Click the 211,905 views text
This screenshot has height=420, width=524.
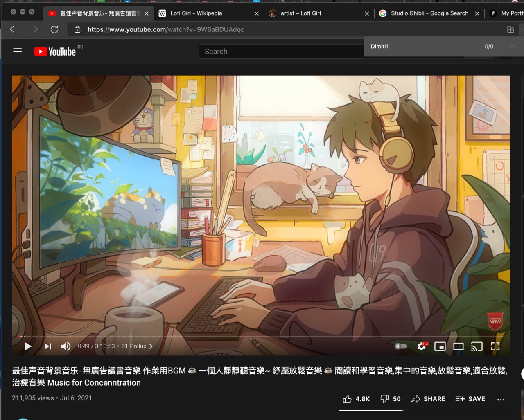[x=33, y=398]
